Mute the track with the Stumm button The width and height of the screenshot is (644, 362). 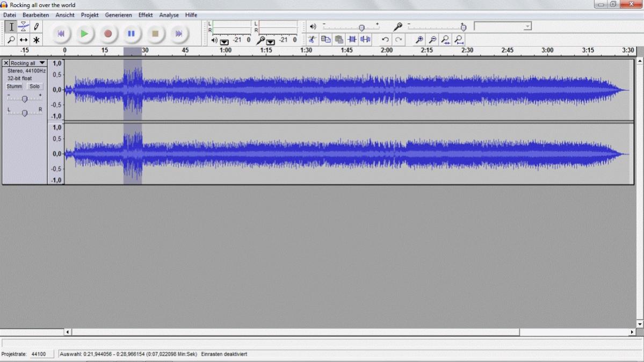14,86
